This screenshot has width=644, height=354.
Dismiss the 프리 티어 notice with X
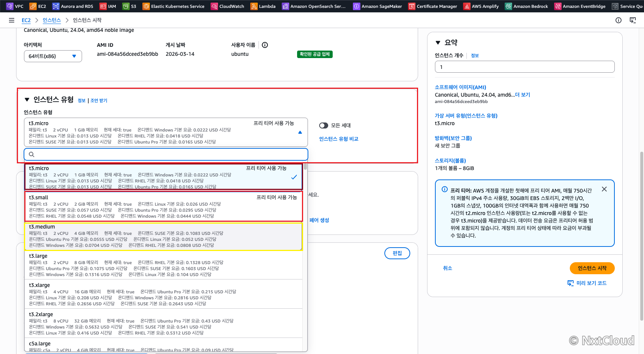[x=604, y=189]
